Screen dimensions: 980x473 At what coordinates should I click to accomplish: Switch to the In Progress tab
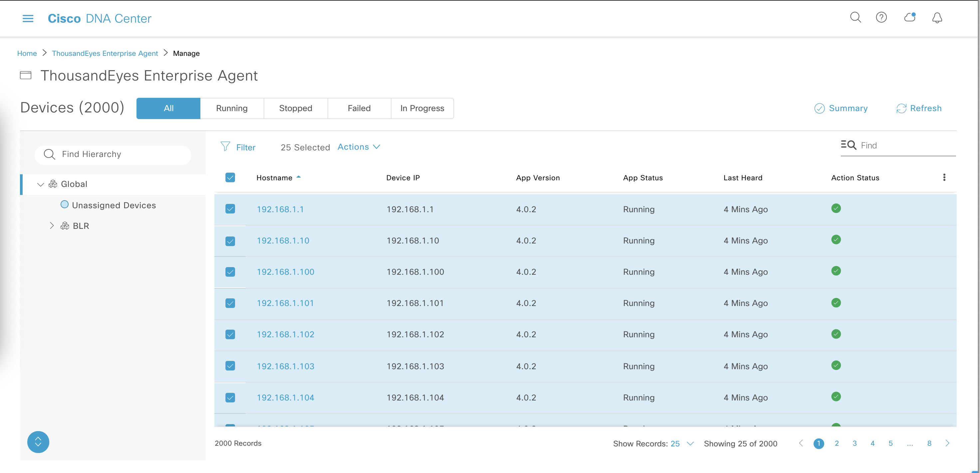422,108
